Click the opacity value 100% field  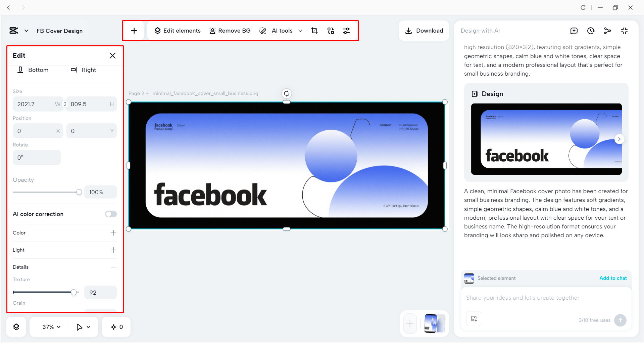click(x=100, y=192)
